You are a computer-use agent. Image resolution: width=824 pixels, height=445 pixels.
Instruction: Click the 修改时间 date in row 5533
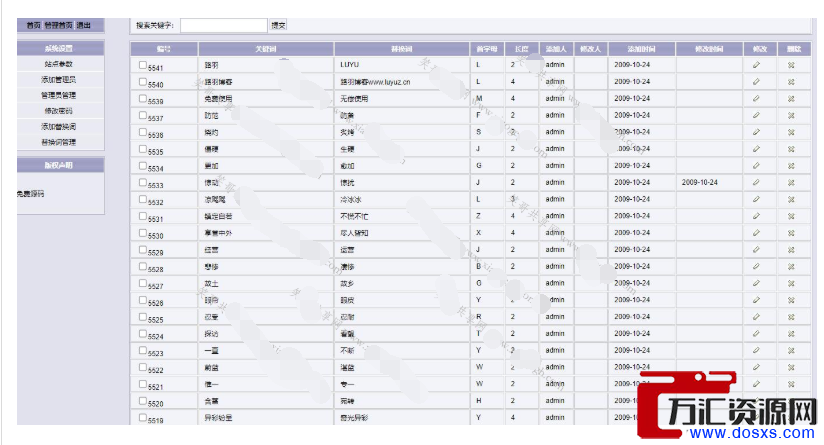pyautogui.click(x=699, y=182)
